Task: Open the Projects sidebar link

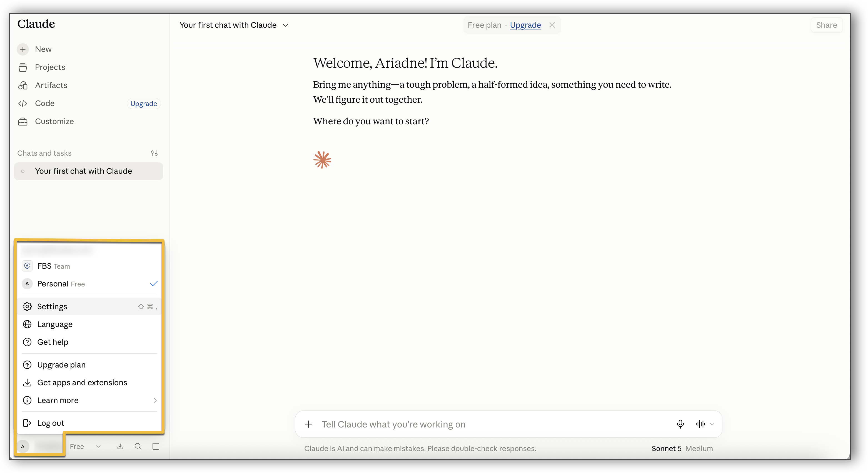Action: (50, 67)
